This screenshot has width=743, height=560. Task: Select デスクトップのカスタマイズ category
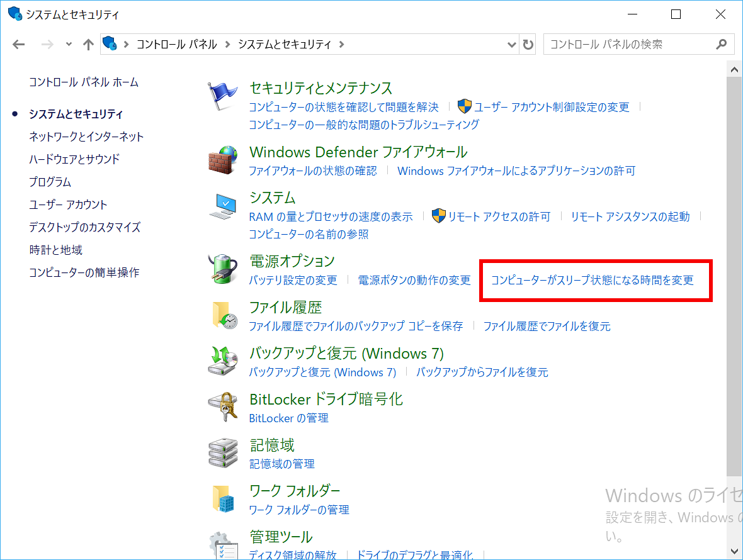click(x=85, y=227)
